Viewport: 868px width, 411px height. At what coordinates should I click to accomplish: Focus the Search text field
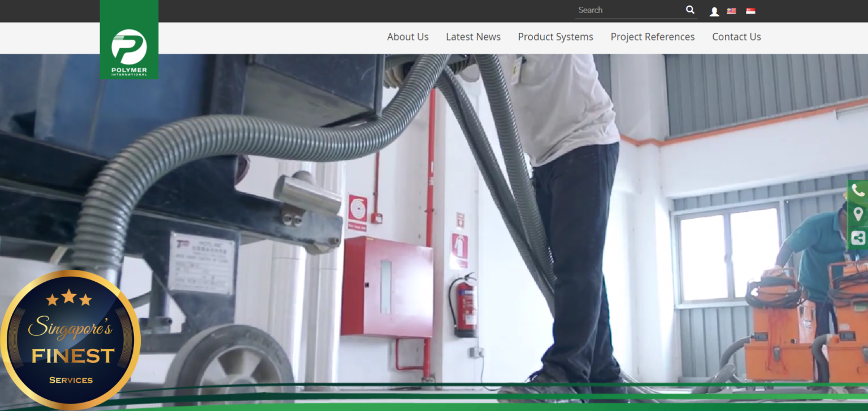pyautogui.click(x=628, y=10)
